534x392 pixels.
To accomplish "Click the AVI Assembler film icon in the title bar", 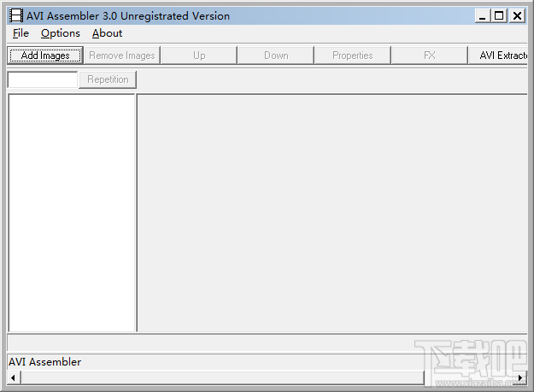I will coord(16,15).
